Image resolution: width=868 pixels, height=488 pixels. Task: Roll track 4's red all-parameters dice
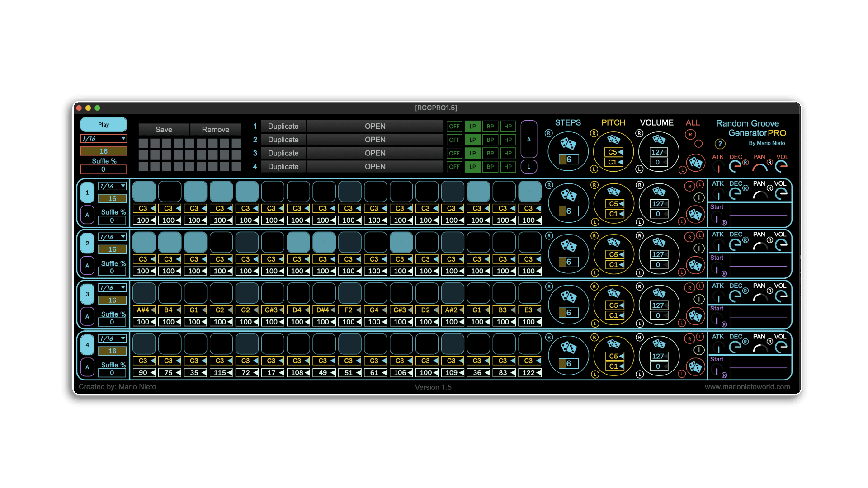pyautogui.click(x=696, y=367)
